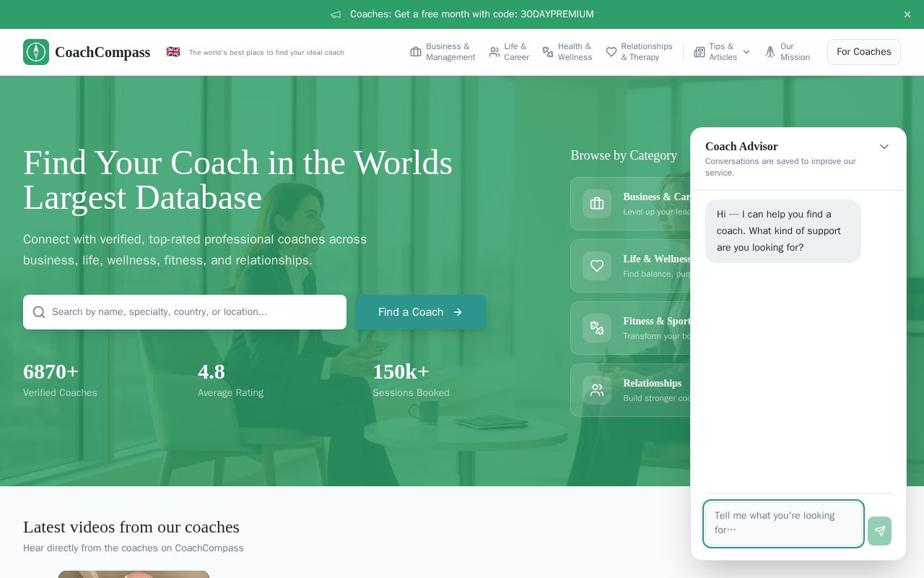Click the dumbbell icon beside Health & Wellness
Image resolution: width=924 pixels, height=578 pixels.
click(548, 52)
